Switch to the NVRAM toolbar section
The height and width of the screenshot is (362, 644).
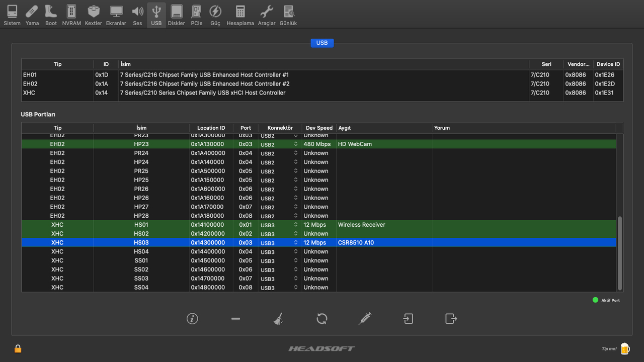point(71,15)
